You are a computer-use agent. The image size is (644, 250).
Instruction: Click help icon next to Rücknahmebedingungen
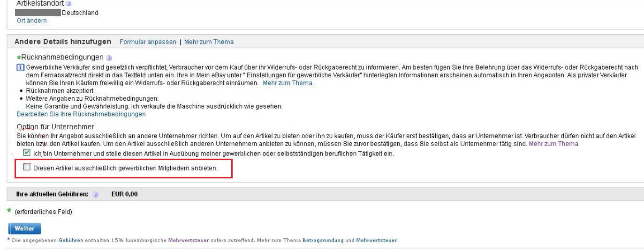click(x=109, y=58)
